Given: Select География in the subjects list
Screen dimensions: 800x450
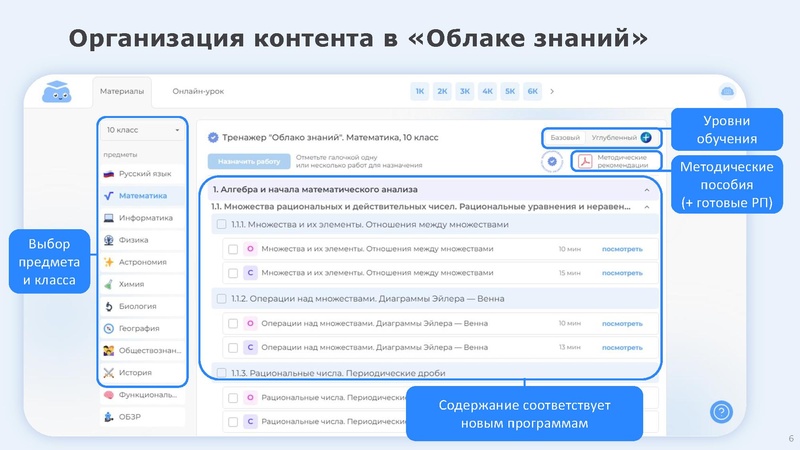Looking at the screenshot, I should (142, 328).
